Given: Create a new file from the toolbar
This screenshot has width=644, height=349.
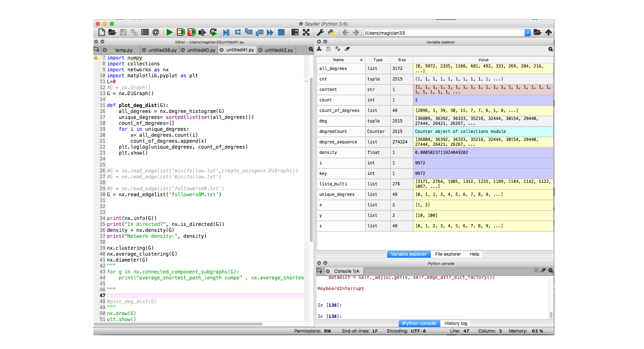Looking at the screenshot, I should click(102, 33).
